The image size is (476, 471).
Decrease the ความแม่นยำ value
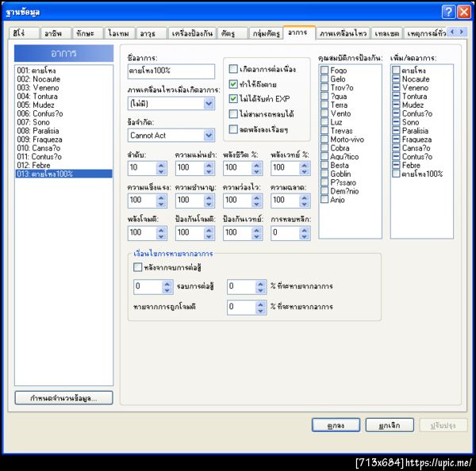pyautogui.click(x=209, y=172)
